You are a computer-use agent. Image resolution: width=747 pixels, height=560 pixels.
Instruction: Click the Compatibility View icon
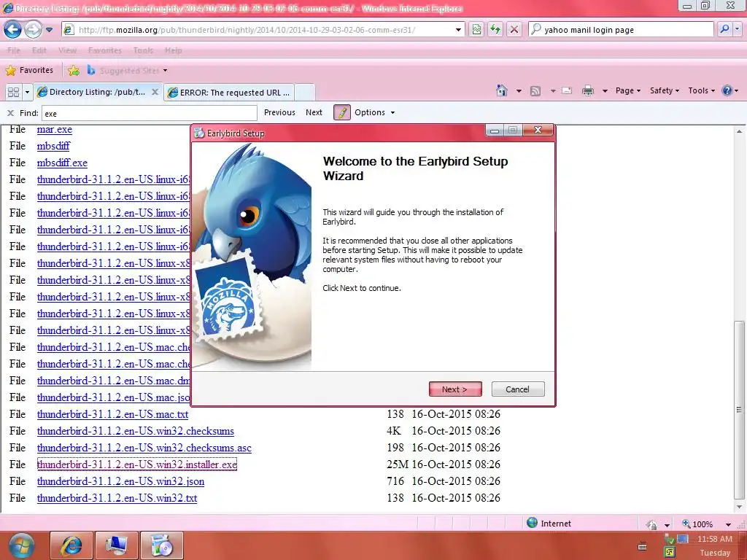tap(476, 29)
